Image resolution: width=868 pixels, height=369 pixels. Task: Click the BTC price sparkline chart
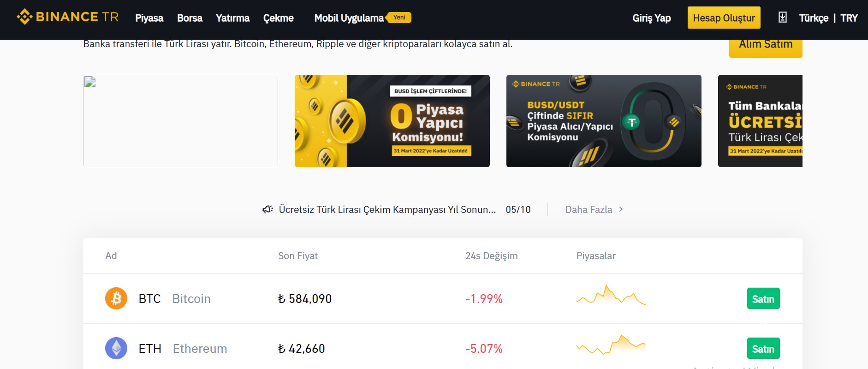pos(611,295)
